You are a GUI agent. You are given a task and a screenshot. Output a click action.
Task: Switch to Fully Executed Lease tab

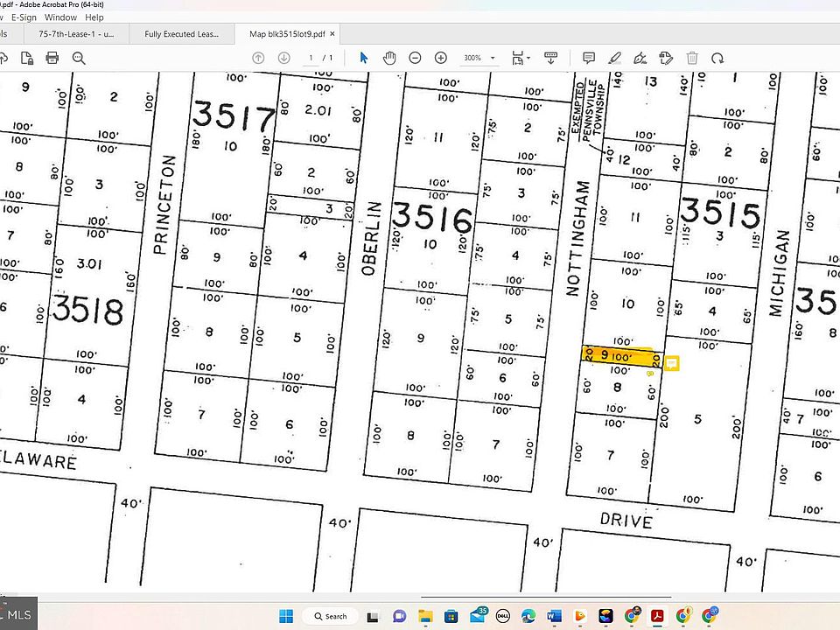[181, 34]
